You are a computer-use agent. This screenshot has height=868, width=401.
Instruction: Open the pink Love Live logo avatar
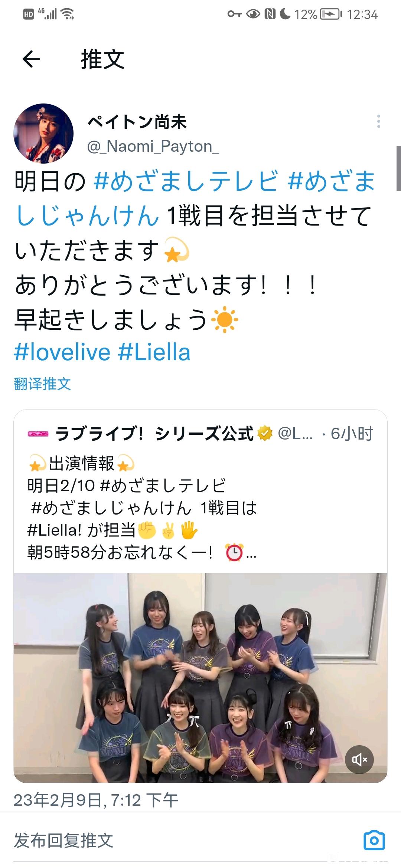click(x=38, y=433)
